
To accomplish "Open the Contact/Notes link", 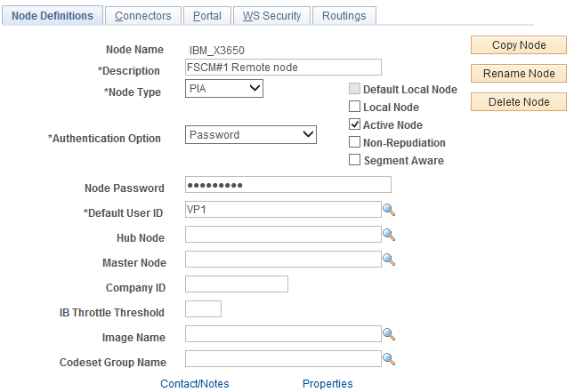I will [x=194, y=384].
